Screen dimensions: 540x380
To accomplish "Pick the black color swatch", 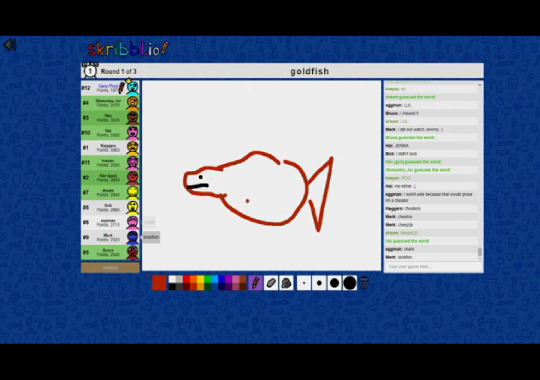I will point(172,287).
